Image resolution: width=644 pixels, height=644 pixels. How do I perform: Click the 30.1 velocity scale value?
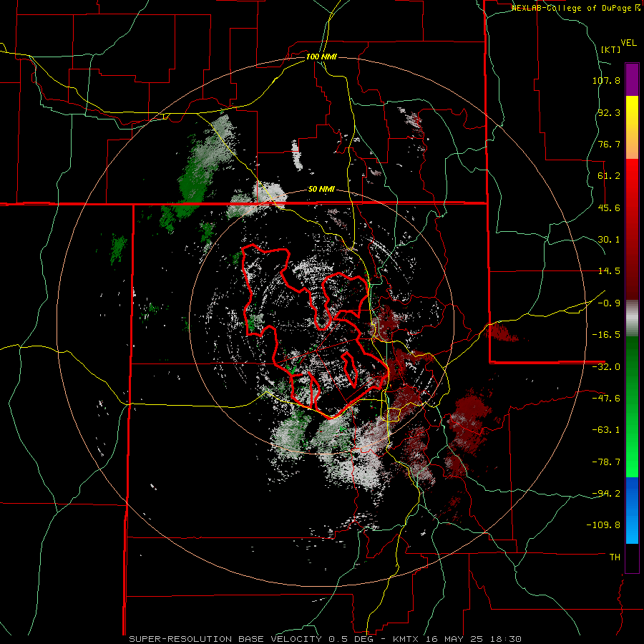(x=609, y=240)
